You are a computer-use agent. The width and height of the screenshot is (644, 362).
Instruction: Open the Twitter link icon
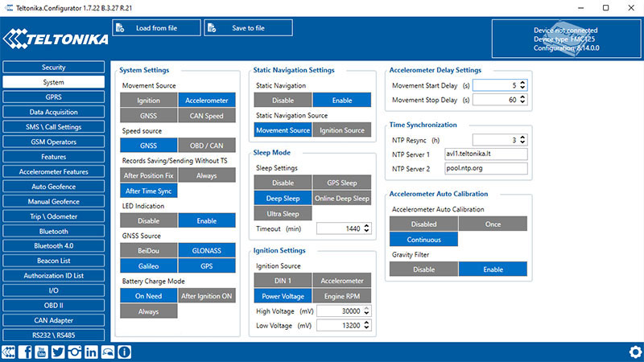(58, 352)
